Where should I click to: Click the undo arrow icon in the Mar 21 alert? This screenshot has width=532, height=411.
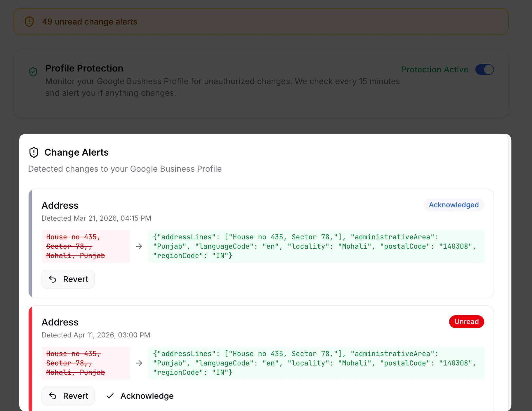53,279
